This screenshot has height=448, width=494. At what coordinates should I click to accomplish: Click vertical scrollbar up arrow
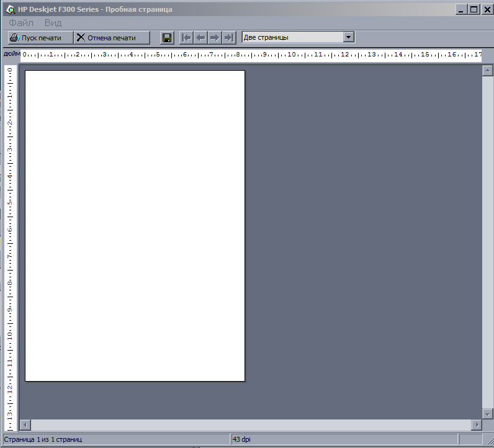click(x=487, y=71)
